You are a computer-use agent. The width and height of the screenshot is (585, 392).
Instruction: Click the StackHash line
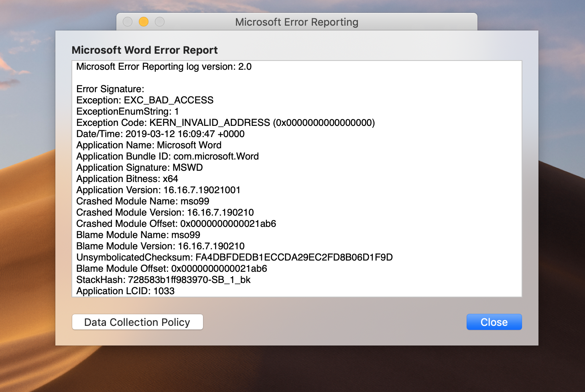coord(163,280)
